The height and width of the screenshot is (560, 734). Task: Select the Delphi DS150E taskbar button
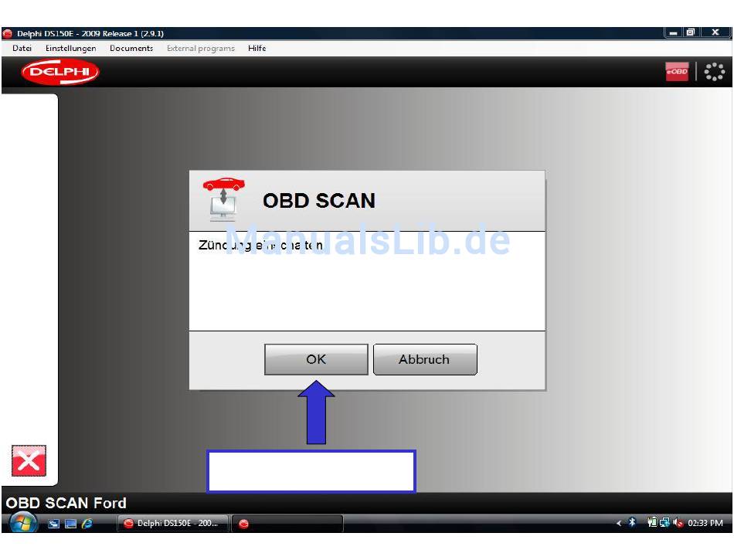click(173, 524)
